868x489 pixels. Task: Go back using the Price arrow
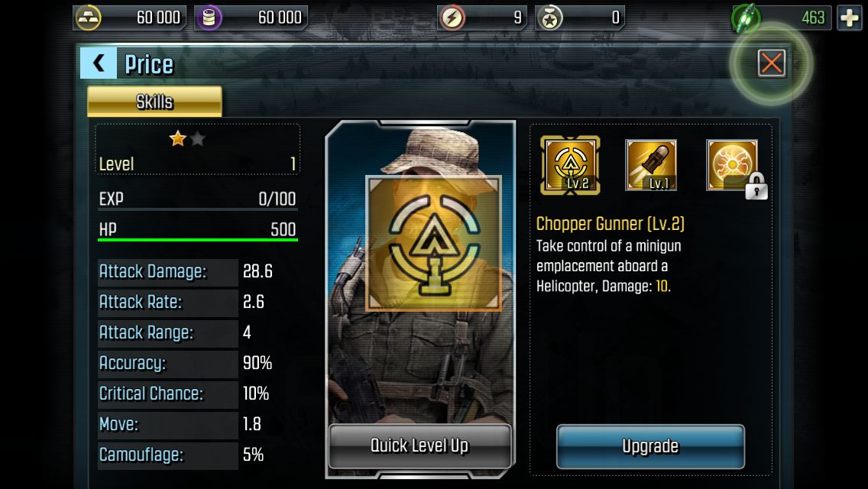pos(99,63)
